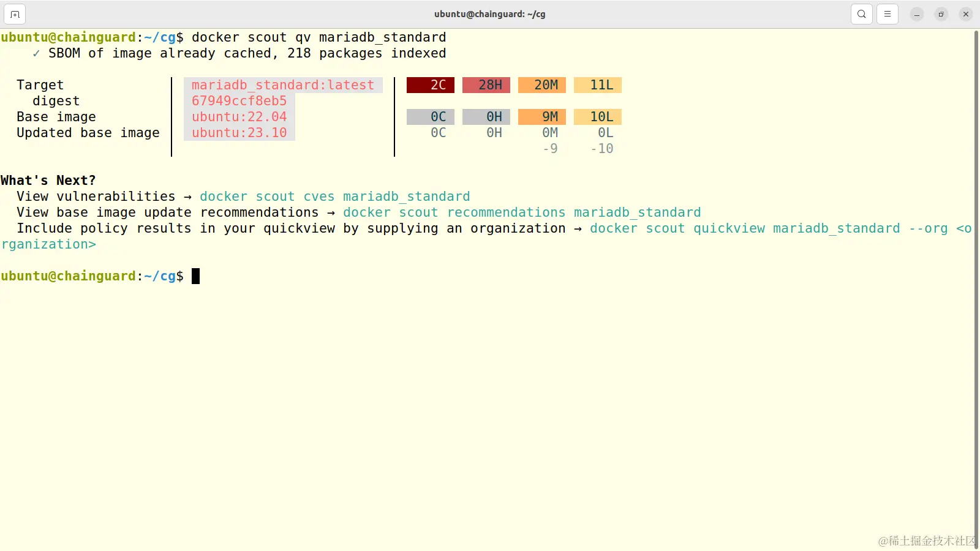The height and width of the screenshot is (551, 980).
Task: Click the 'What's Next?' heading
Action: [x=48, y=181]
